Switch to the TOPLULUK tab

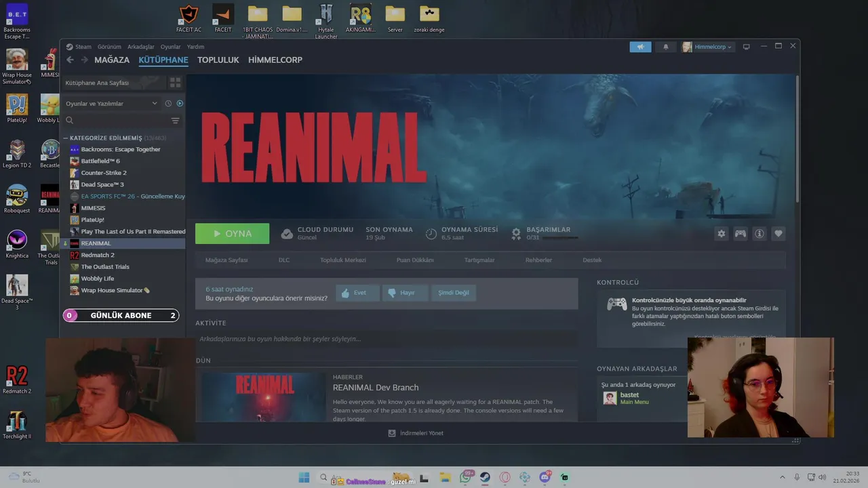(218, 60)
